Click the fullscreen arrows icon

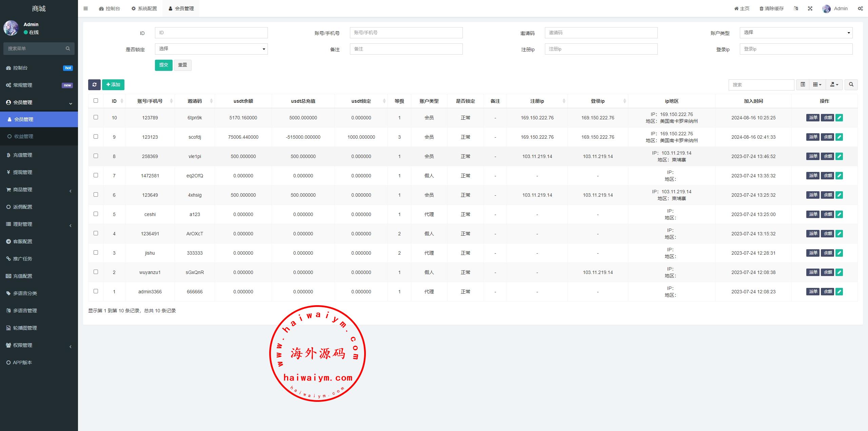point(810,8)
